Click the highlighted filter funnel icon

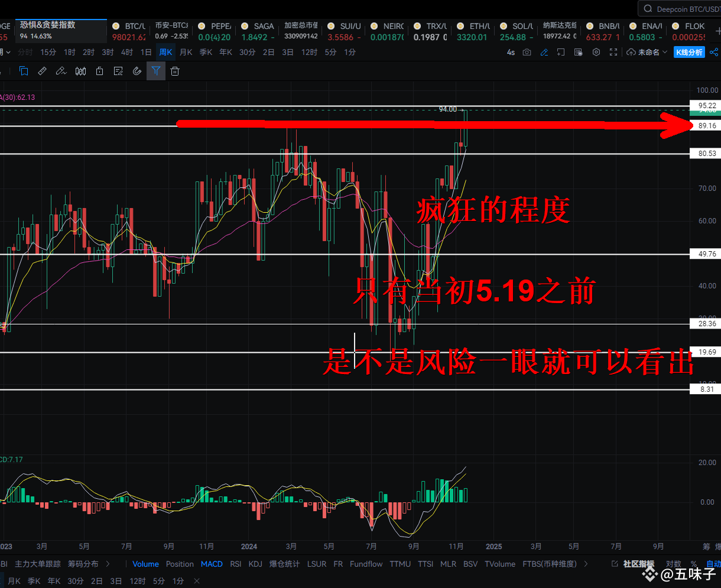tap(156, 72)
